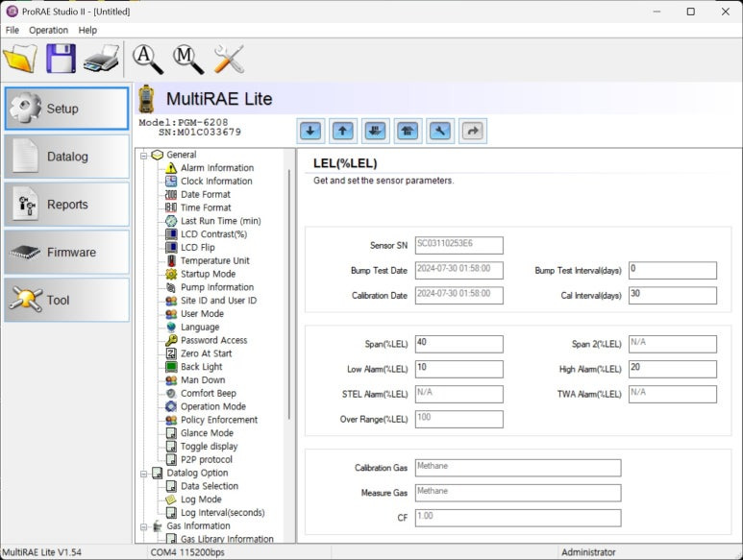743x560 pixels.
Task: Click the upload-all up-arrow button
Action: [408, 131]
